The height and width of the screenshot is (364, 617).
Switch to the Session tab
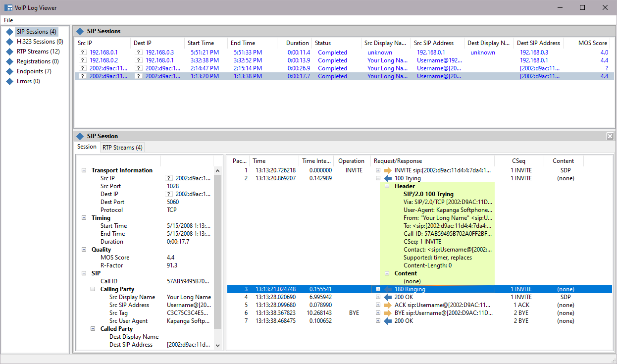(87, 147)
